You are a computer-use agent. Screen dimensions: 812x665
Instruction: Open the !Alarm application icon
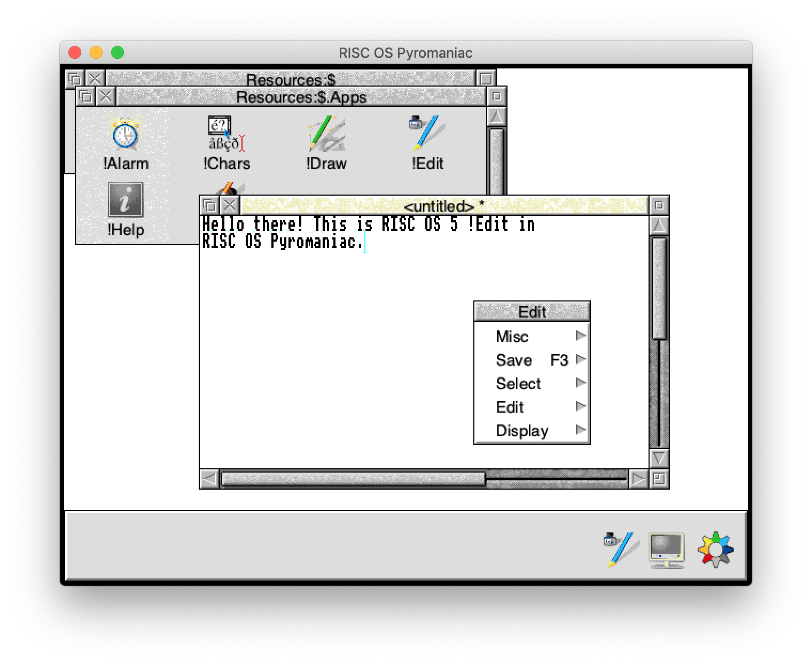tap(126, 135)
